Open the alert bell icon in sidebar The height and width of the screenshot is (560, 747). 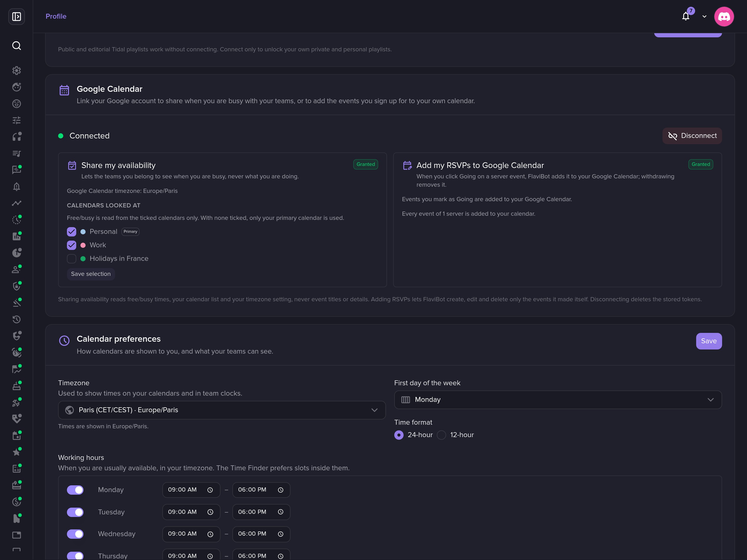[17, 187]
